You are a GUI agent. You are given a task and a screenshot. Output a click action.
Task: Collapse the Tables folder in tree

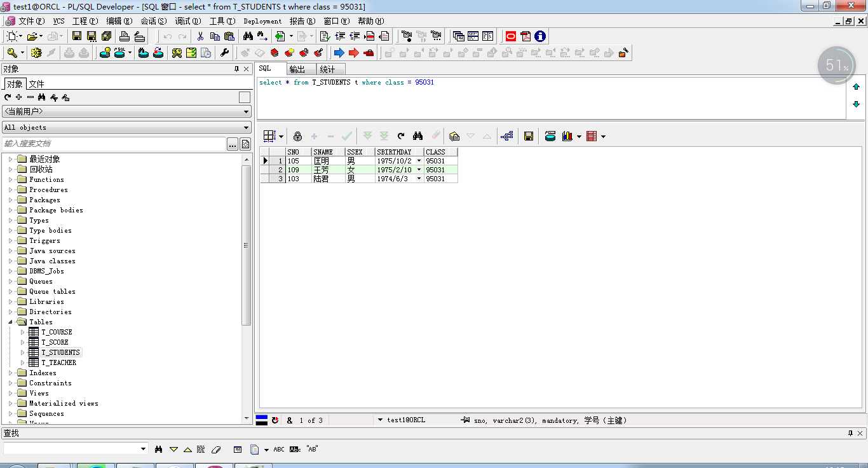(11, 322)
